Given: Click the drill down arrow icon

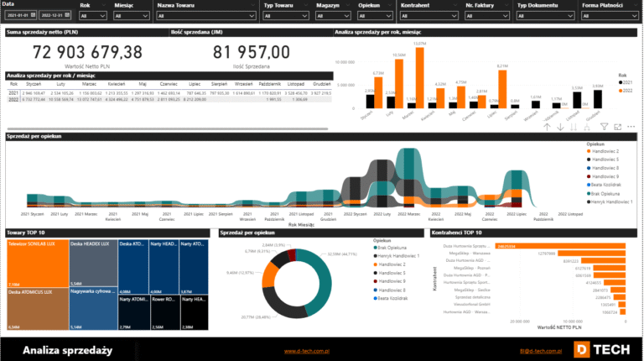Looking at the screenshot, I should pos(561,127).
